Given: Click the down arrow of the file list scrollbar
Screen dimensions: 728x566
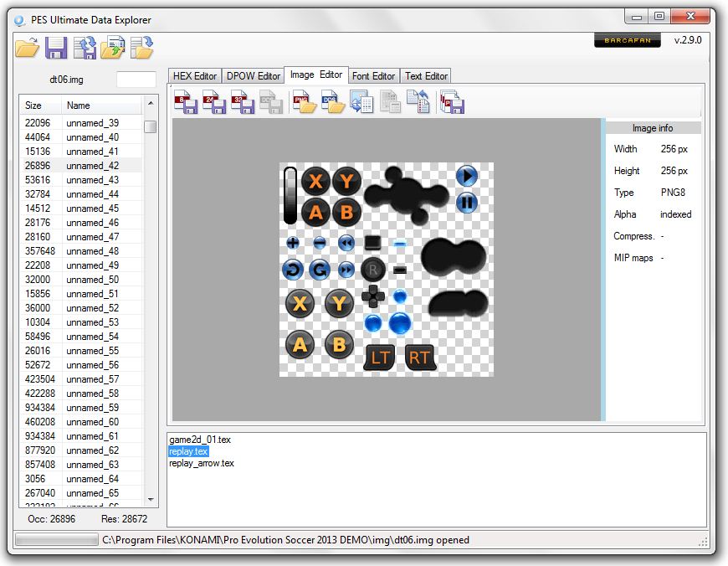Looking at the screenshot, I should pyautogui.click(x=151, y=500).
